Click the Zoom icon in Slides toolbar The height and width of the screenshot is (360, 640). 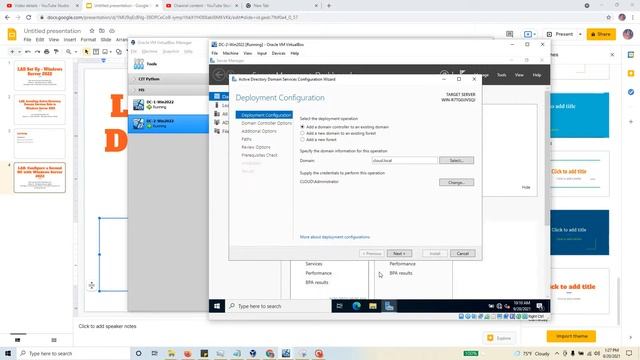pos(69,52)
